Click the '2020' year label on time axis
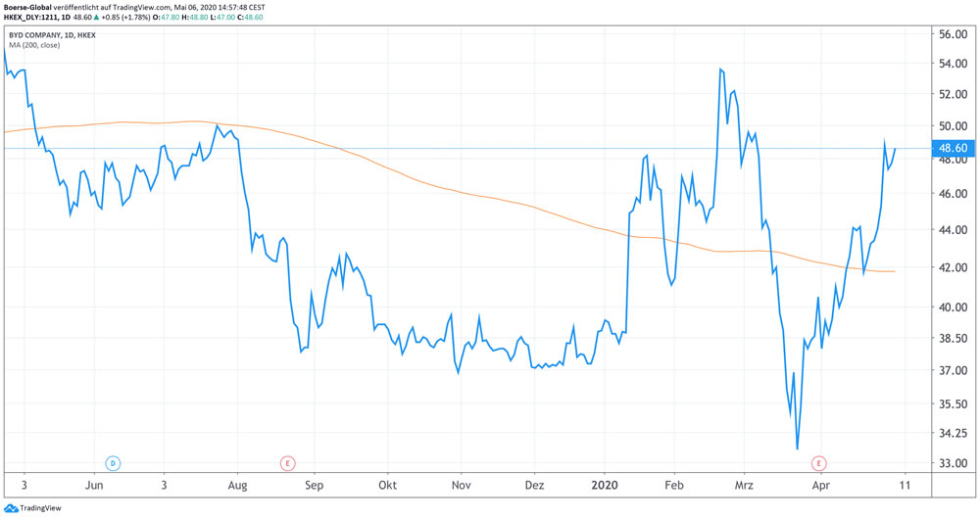Image resolution: width=980 pixels, height=519 pixels. pos(605,486)
